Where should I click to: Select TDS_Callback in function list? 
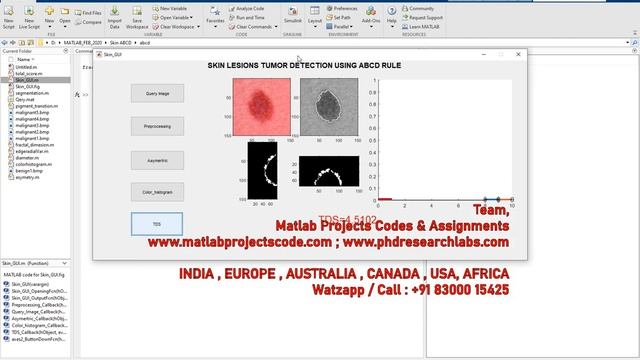coord(39,332)
